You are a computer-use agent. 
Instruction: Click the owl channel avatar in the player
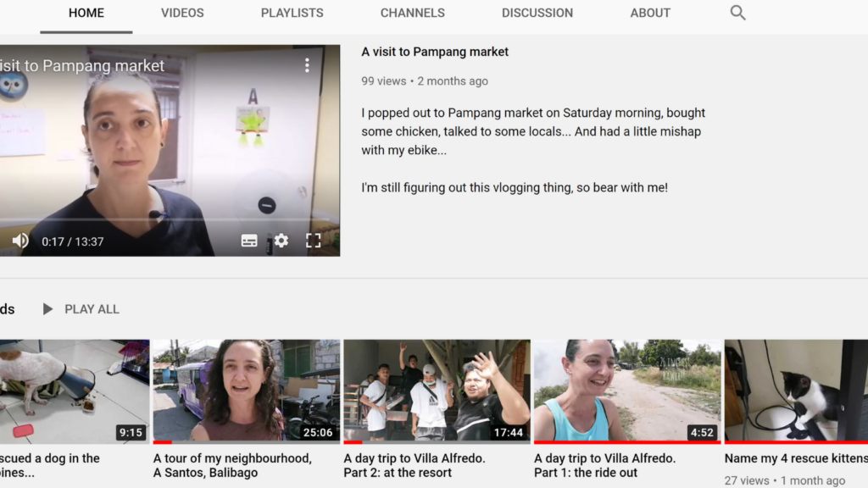point(12,84)
